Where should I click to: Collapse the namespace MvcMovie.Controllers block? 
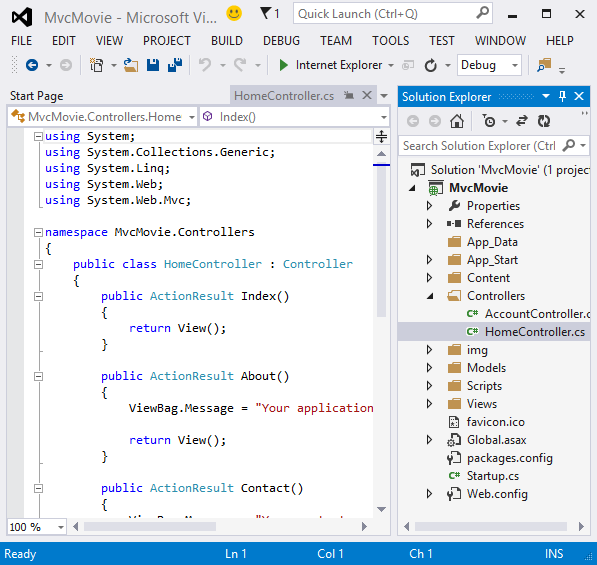pyautogui.click(x=38, y=232)
